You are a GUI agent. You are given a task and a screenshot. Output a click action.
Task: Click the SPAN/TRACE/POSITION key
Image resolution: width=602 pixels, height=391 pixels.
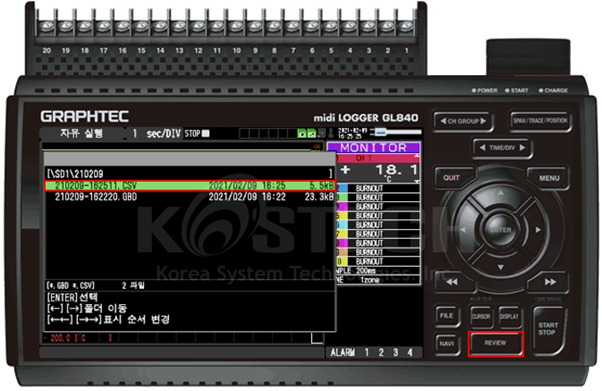[x=540, y=121]
